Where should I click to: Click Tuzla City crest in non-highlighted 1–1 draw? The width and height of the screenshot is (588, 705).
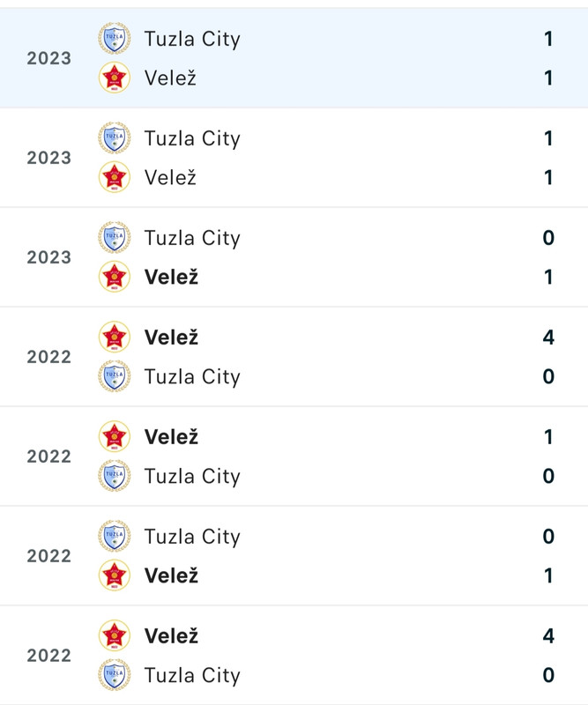click(x=115, y=137)
